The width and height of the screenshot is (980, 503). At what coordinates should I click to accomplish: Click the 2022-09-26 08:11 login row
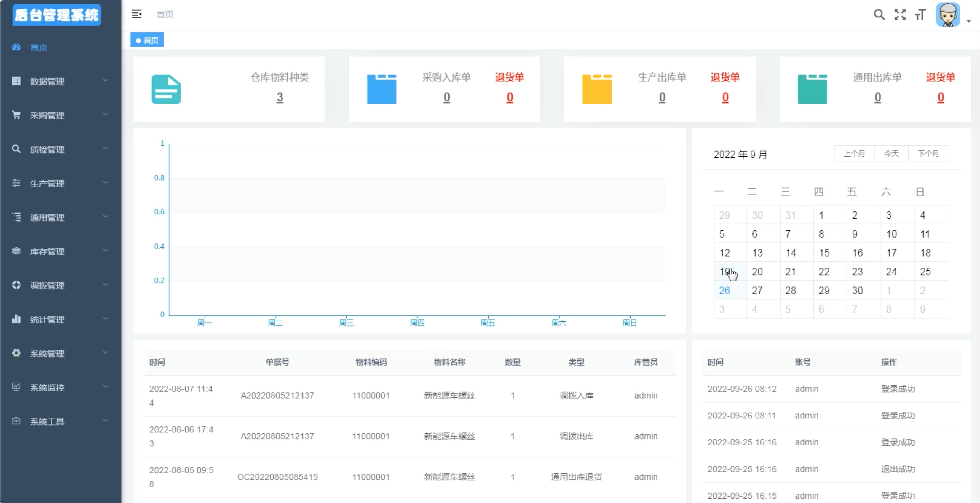[x=831, y=416]
